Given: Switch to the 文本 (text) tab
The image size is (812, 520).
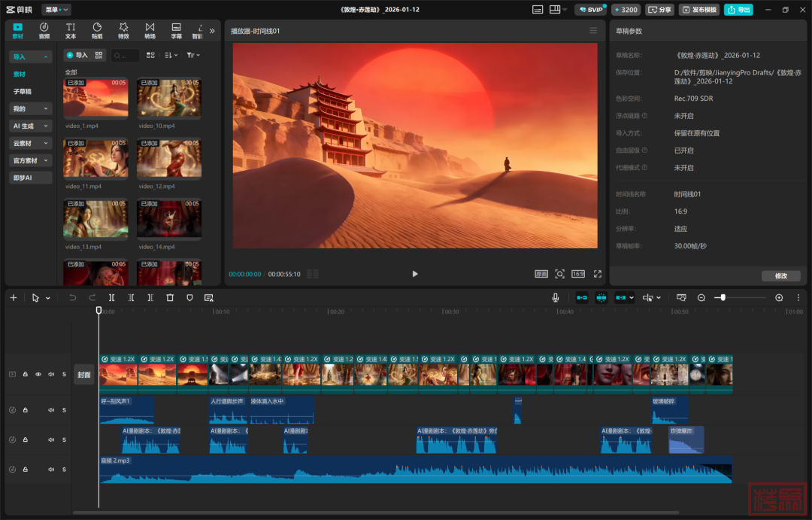Looking at the screenshot, I should pyautogui.click(x=71, y=30).
